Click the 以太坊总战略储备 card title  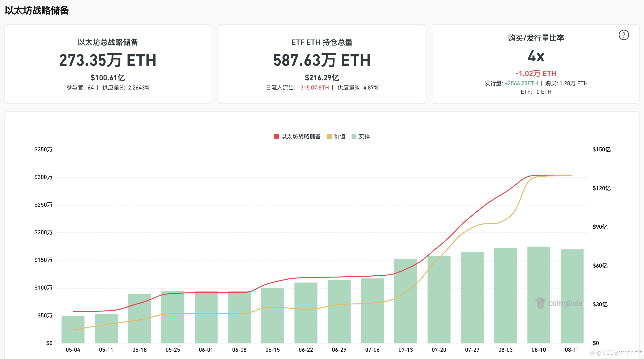108,42
